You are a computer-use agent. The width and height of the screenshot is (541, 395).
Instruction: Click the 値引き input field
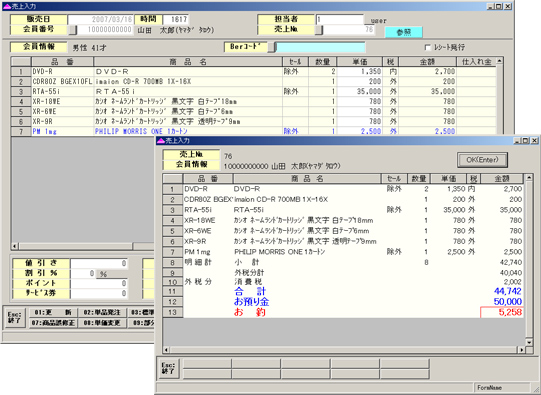99,264
